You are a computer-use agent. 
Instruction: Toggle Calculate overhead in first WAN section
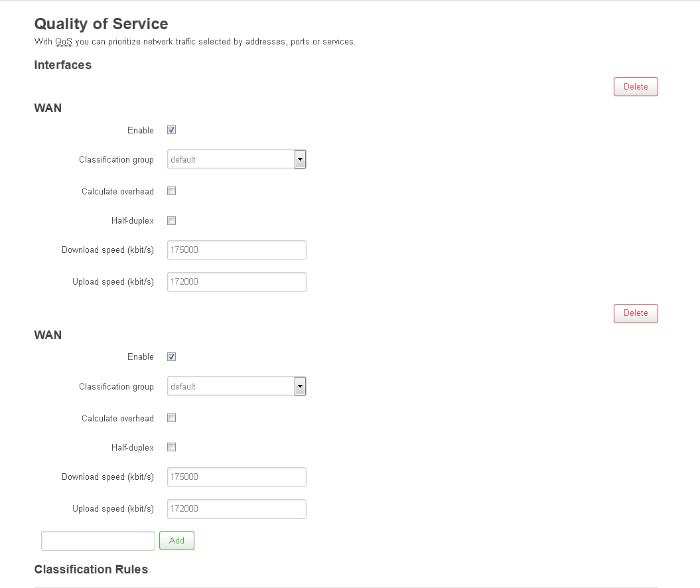click(x=171, y=191)
